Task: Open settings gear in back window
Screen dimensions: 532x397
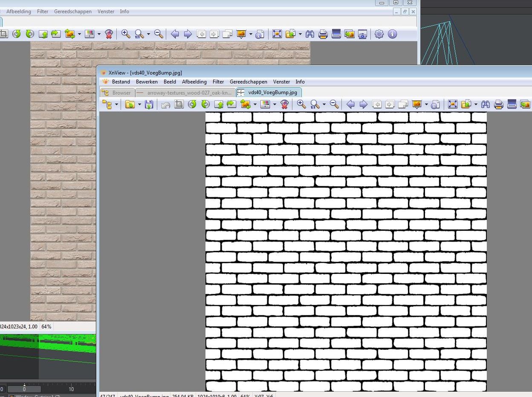Action: point(379,34)
